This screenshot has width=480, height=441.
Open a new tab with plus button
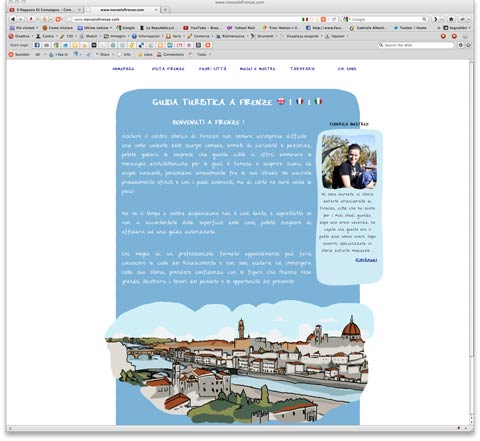165,10
